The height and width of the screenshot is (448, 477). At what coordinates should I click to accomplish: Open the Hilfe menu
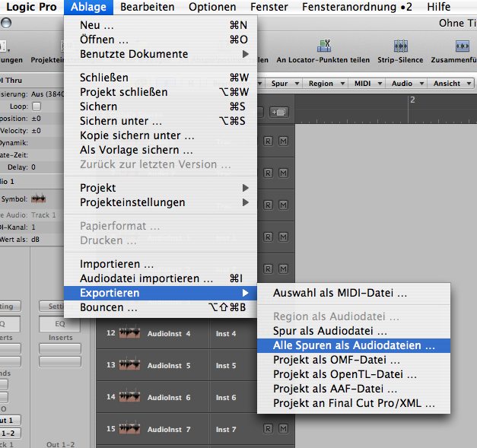pyautogui.click(x=438, y=7)
